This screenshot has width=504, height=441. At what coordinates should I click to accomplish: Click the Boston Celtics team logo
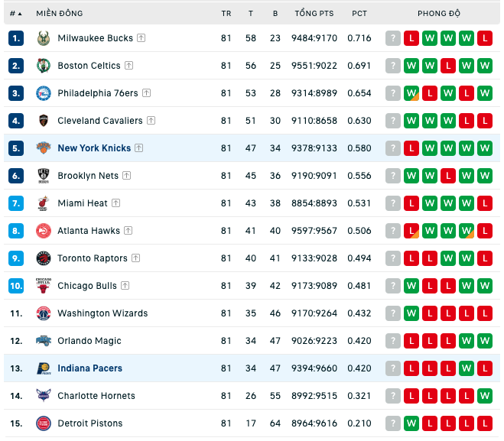click(44, 66)
